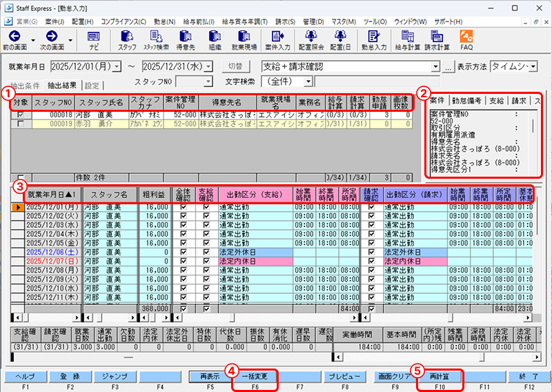This screenshot has height=392, width=552.
Task: Click 法定内休日 cell in 出勤区分(支給) column
Action: point(255,262)
